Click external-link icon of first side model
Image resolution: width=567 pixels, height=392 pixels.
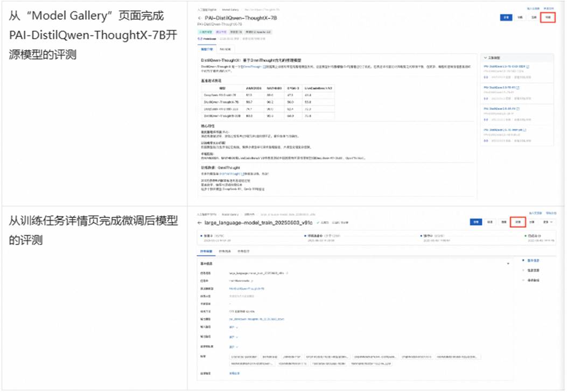pos(528,67)
